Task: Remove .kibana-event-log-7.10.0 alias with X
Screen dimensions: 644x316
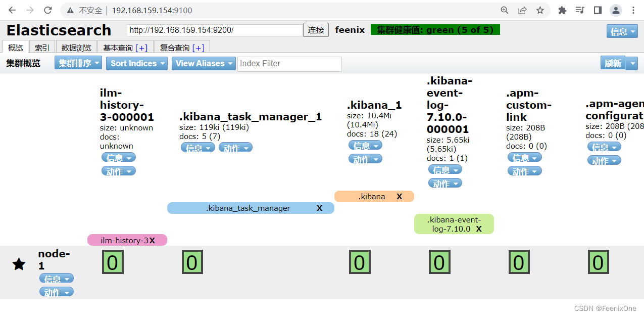Action: (x=479, y=229)
